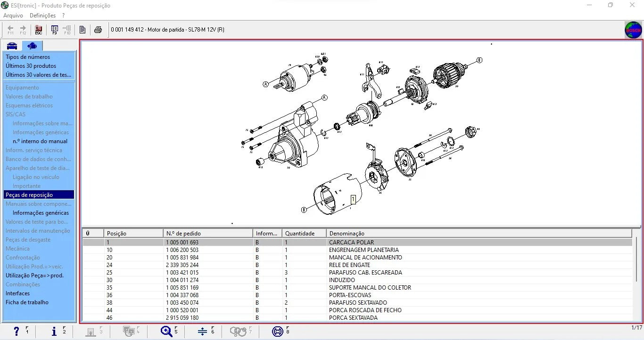This screenshot has height=340, width=644.
Task: Select 'Ficha de trabalho' in sidebar
Action: [x=27, y=302]
